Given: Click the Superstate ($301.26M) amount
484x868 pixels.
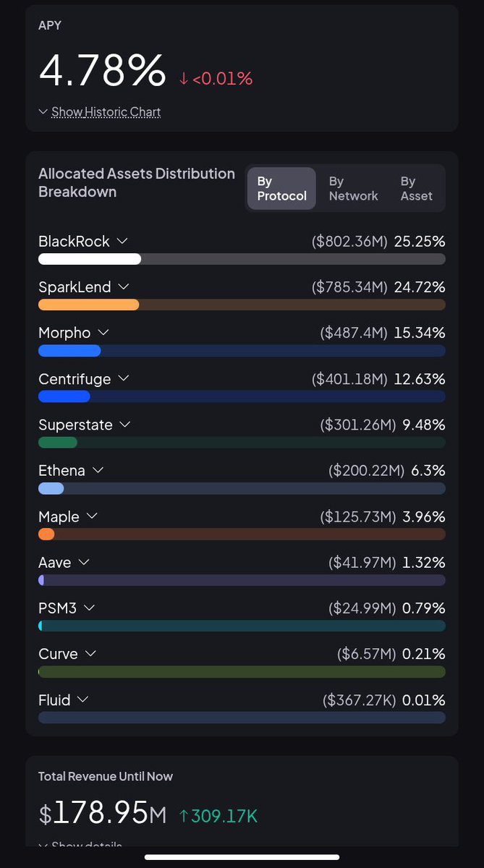Looking at the screenshot, I should point(359,425).
